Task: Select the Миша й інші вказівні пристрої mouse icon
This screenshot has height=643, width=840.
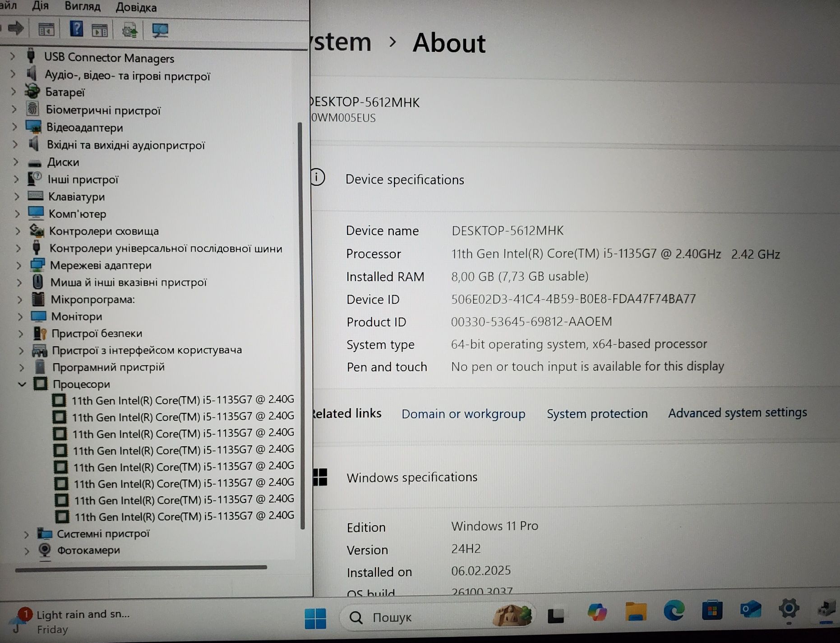Action: click(x=37, y=282)
